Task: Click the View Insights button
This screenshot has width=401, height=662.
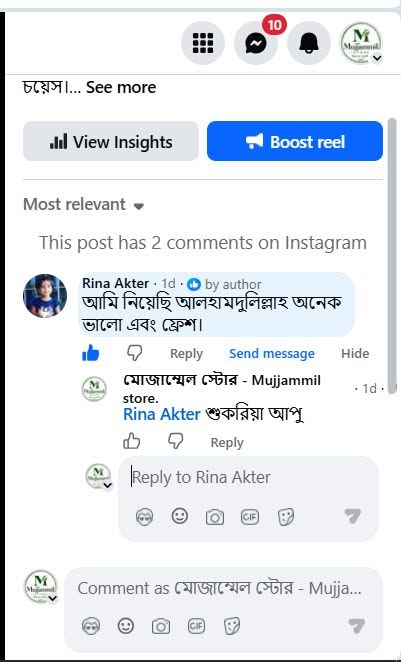Action: (111, 141)
